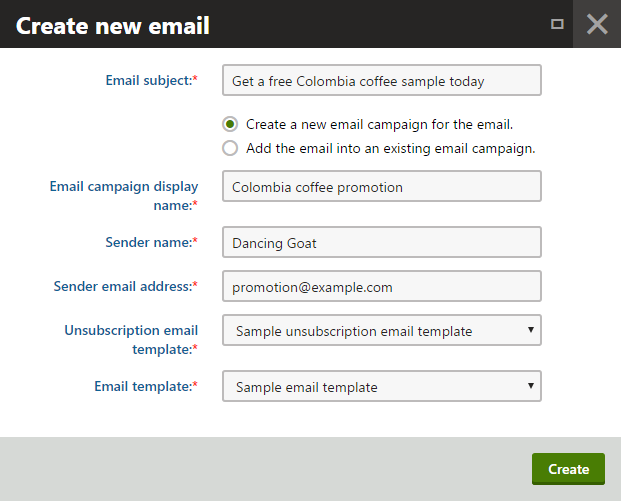This screenshot has width=621, height=501.
Task: Click the Create new email title
Action: click(112, 26)
